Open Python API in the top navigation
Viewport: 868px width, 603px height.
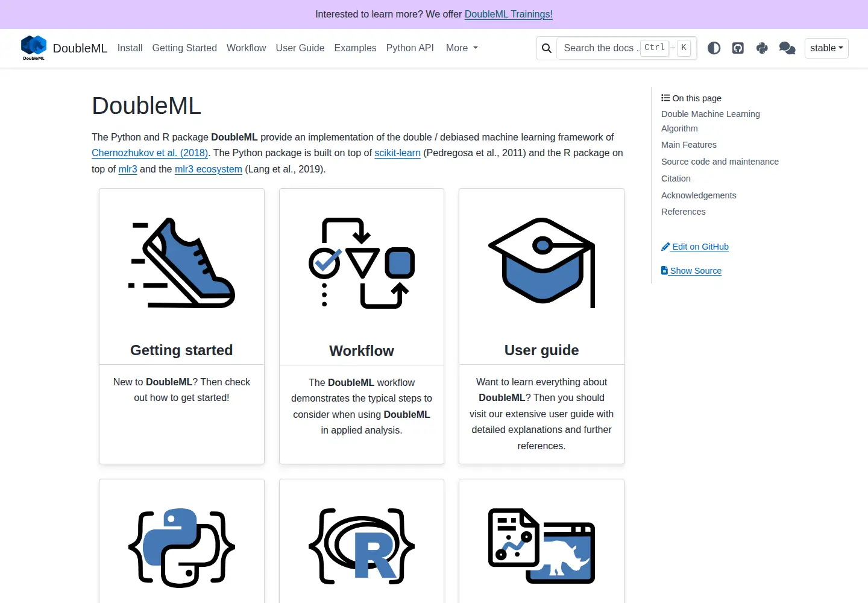tap(410, 48)
